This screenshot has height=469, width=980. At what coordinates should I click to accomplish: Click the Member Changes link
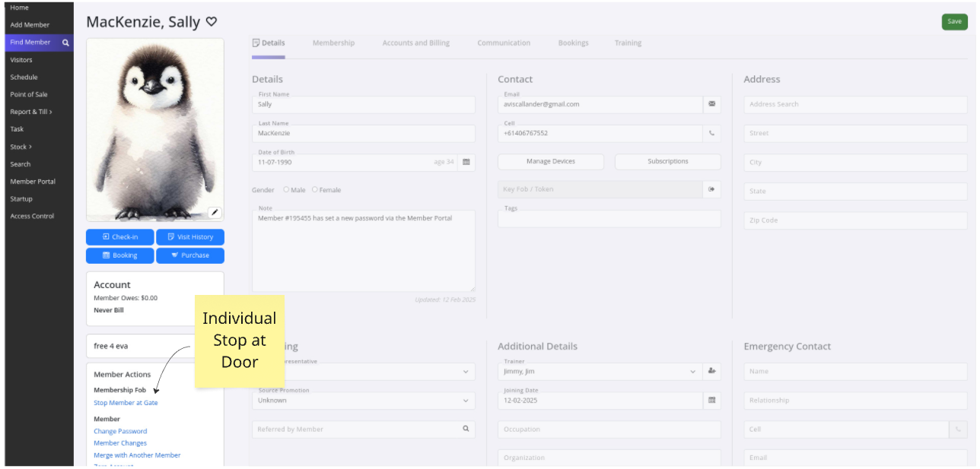click(x=120, y=443)
